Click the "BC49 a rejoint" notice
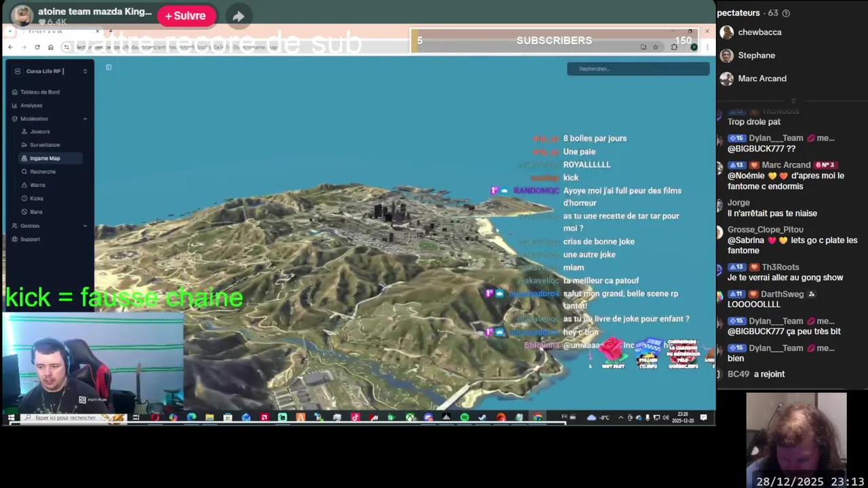The width and height of the screenshot is (868, 488). 756,374
